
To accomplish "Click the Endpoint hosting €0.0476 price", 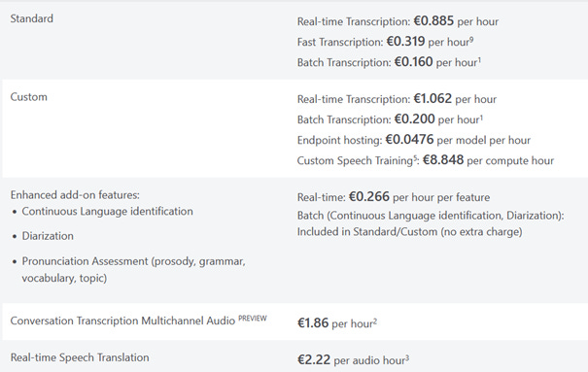I will (409, 139).
